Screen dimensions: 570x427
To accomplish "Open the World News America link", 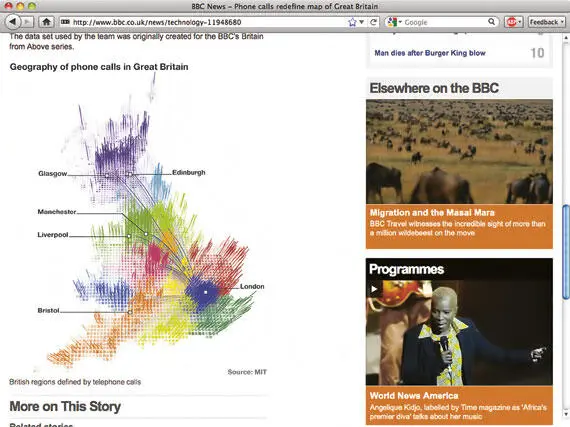I will (x=414, y=395).
